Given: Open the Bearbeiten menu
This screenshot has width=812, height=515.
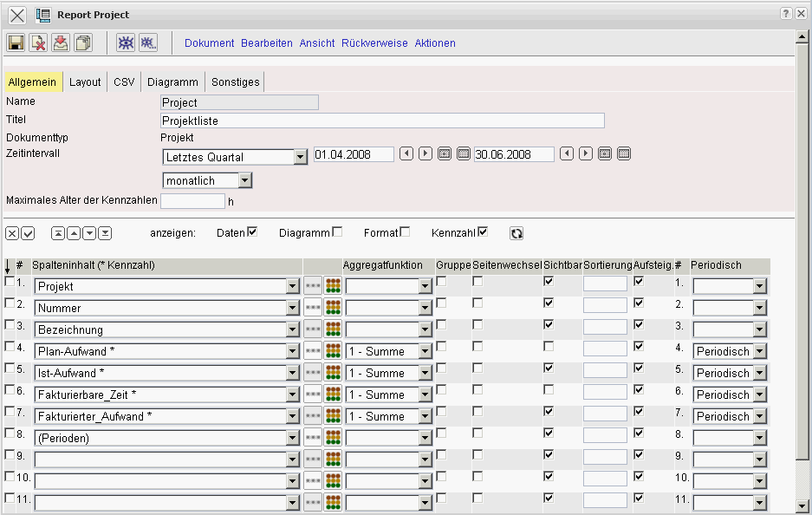Looking at the screenshot, I should [x=267, y=43].
